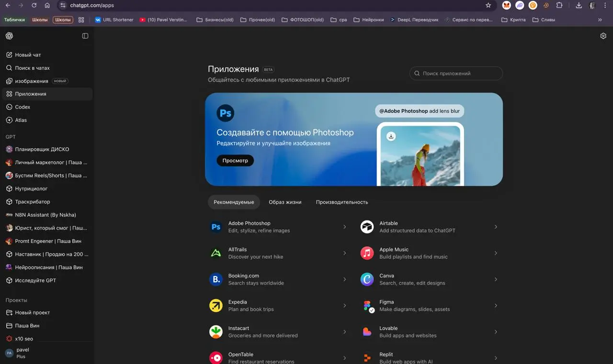Open browser extensions puzzle icon
Screen dimensions: 613x364
pyautogui.click(x=559, y=5)
